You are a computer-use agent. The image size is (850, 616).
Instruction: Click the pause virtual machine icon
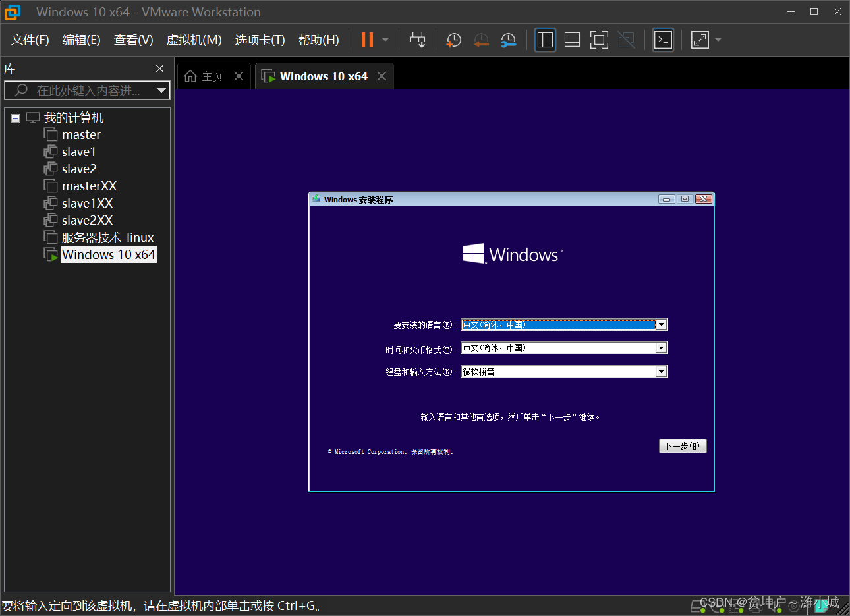point(367,40)
